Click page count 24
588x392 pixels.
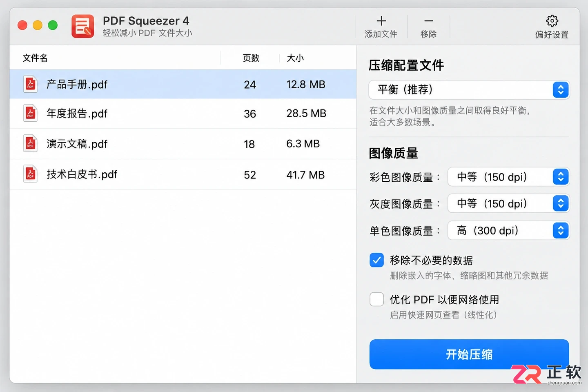[250, 85]
